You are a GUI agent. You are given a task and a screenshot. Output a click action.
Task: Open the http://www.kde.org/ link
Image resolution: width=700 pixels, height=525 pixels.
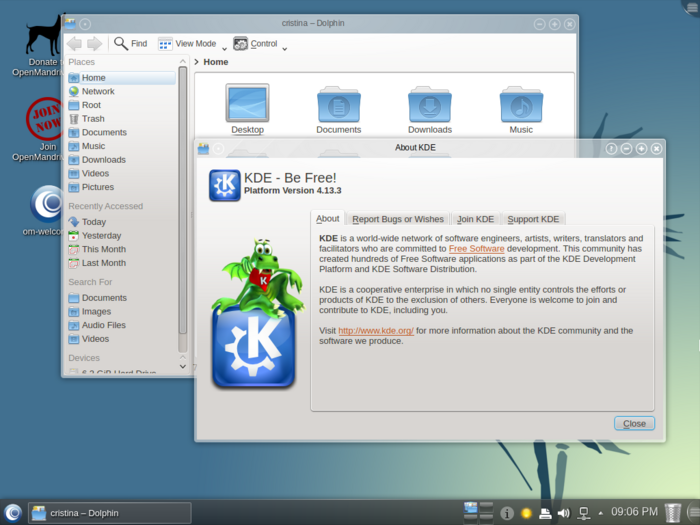(x=376, y=331)
